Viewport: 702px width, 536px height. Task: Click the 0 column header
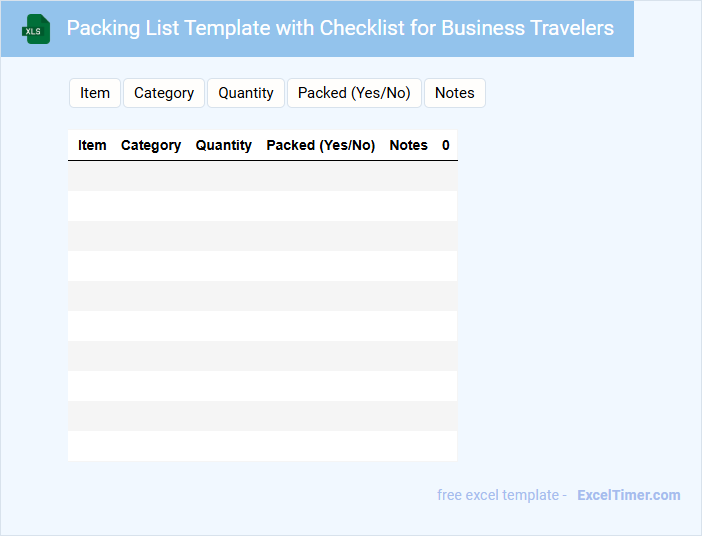point(446,145)
